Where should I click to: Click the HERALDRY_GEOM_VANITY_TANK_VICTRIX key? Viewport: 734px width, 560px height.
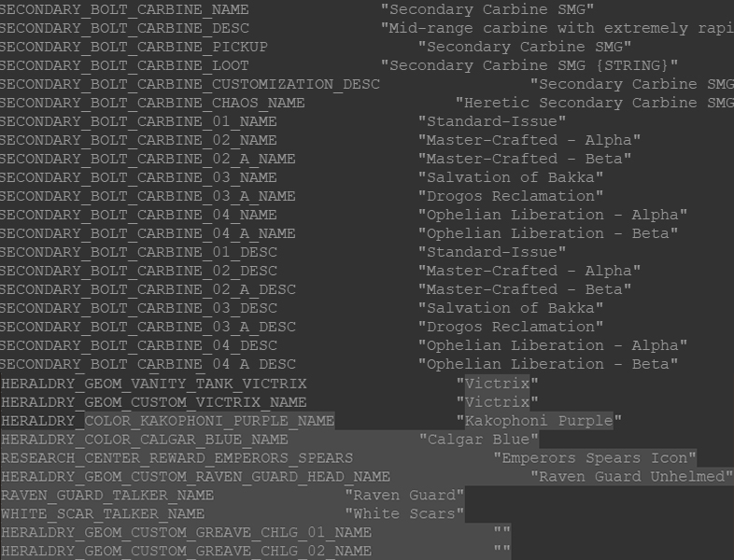pos(154,384)
